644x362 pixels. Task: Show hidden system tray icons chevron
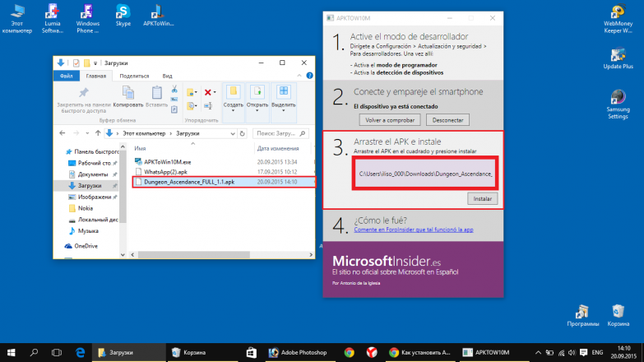tap(538, 353)
